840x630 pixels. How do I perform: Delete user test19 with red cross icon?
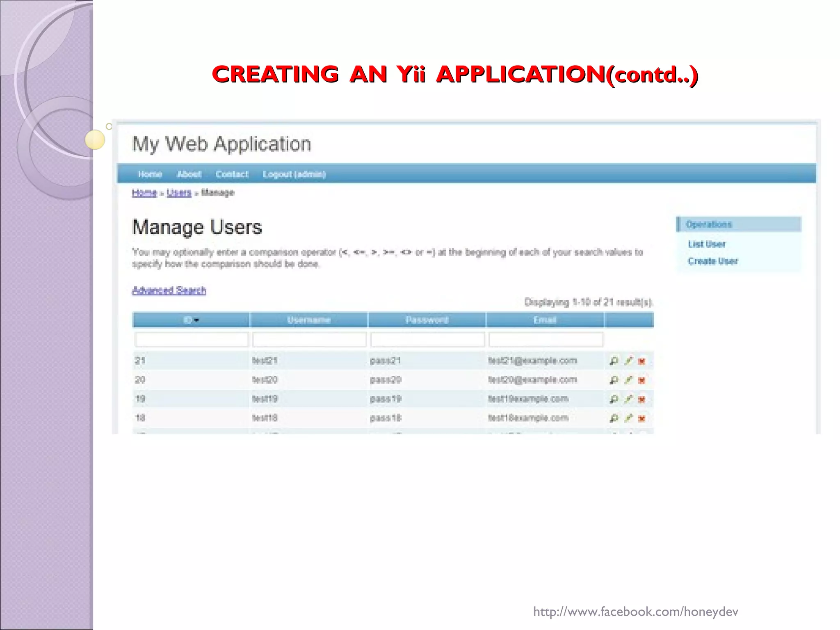pyautogui.click(x=642, y=399)
